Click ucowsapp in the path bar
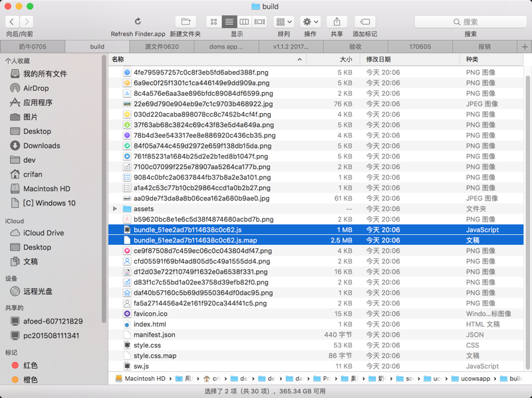Image resolution: width=532 pixels, height=398 pixels. pos(471,379)
